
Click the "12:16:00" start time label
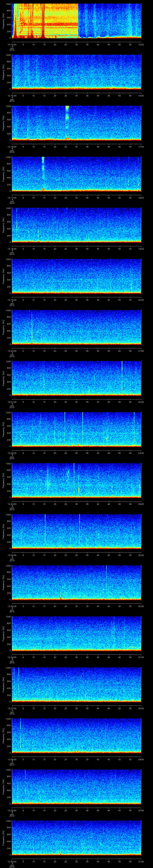[x=12, y=147]
